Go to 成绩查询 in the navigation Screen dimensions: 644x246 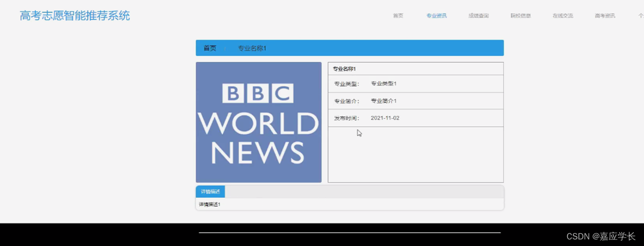point(479,16)
